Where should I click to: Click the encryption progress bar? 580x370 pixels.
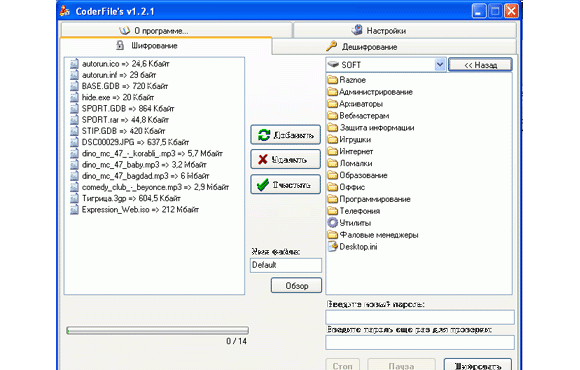pyautogui.click(x=158, y=330)
